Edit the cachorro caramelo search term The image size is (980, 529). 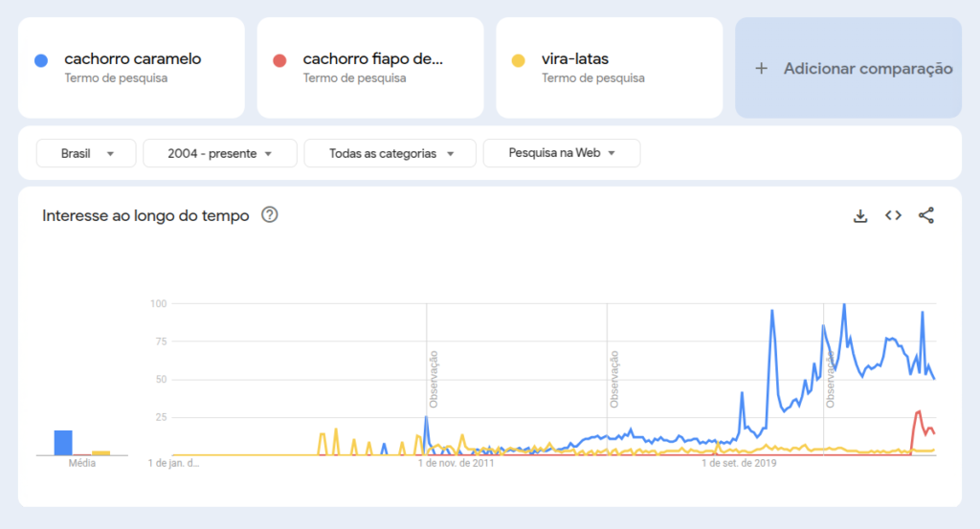(x=133, y=59)
